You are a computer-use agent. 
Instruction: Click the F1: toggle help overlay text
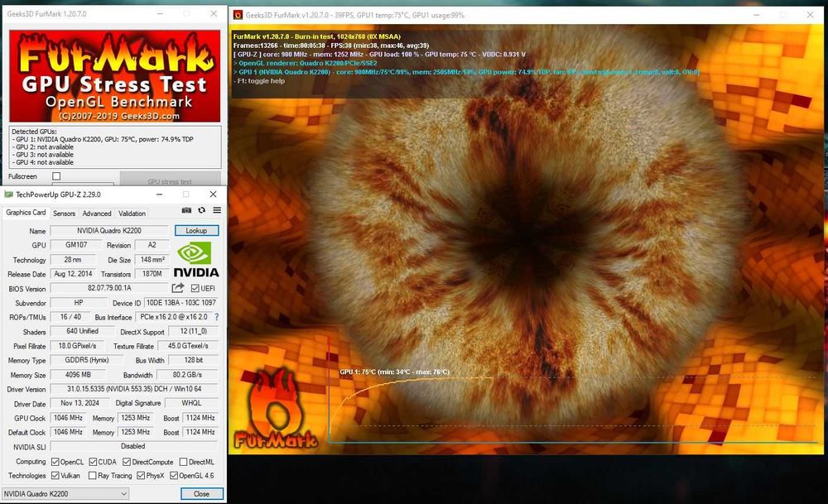click(x=259, y=81)
